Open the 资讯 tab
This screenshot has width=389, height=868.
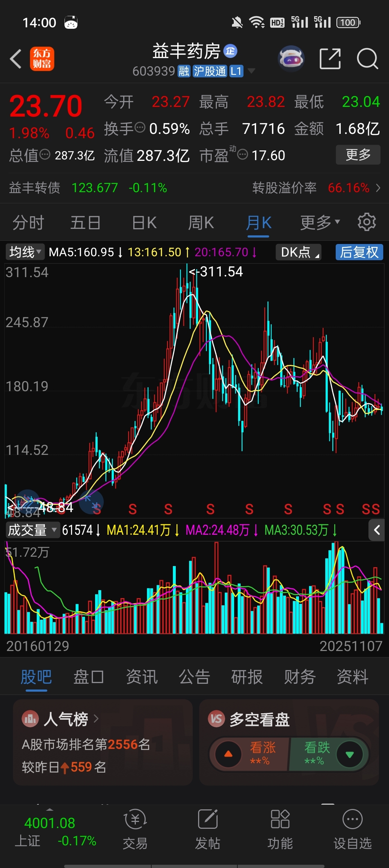pyautogui.click(x=142, y=677)
